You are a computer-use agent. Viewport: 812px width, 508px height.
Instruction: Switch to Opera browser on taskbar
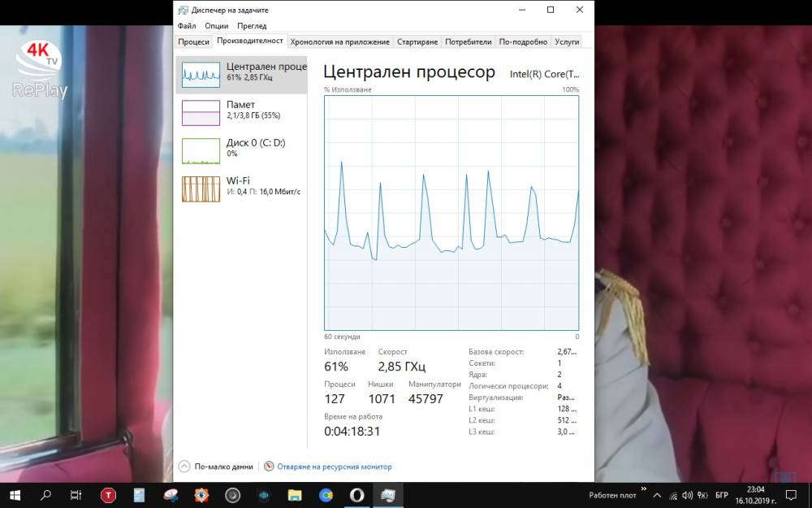(356, 496)
